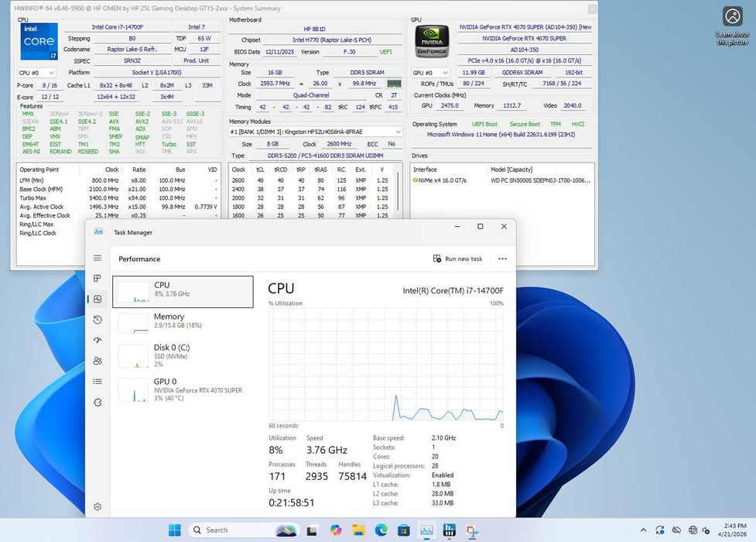Open the Learn about this picture desktop icon
Image resolution: width=756 pixels, height=542 pixels.
(732, 26)
